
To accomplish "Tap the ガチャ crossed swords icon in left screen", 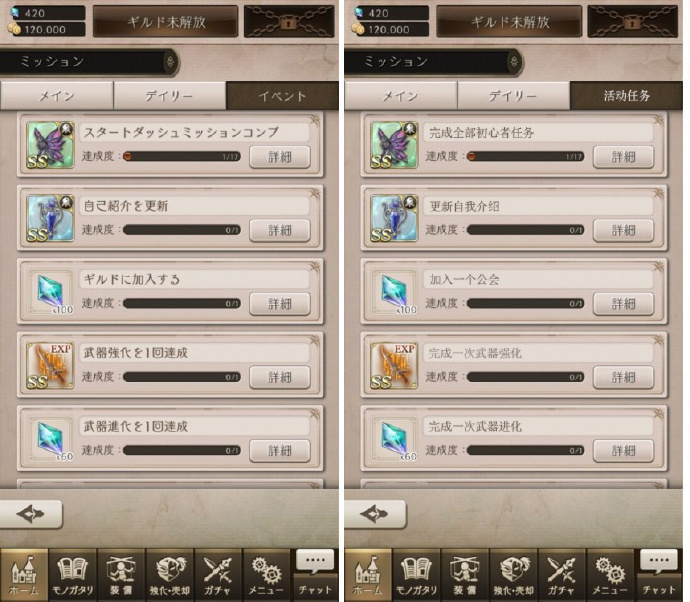I will tap(217, 574).
